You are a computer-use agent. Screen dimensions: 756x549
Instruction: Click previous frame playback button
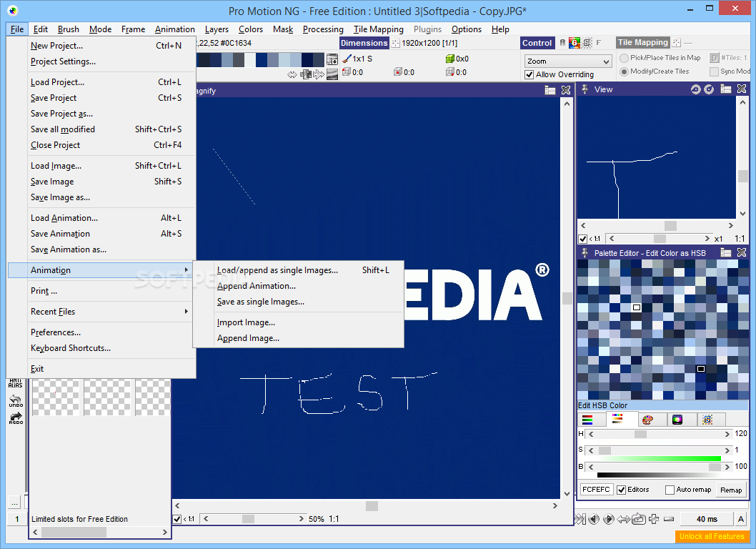(x=594, y=519)
